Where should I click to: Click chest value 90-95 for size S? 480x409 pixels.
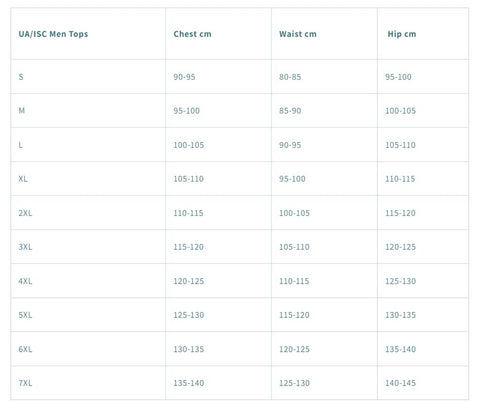(x=184, y=77)
